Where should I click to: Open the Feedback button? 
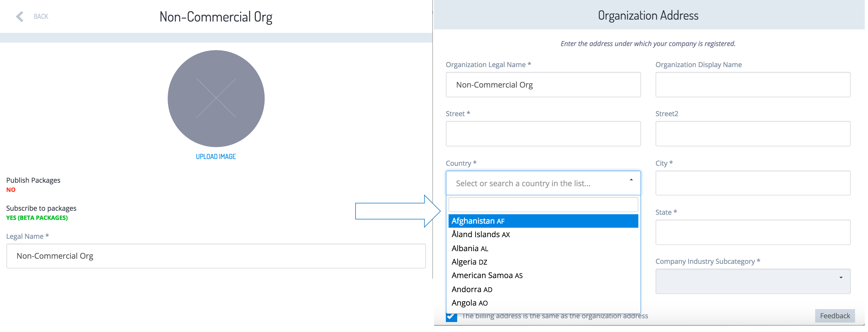[835, 316]
